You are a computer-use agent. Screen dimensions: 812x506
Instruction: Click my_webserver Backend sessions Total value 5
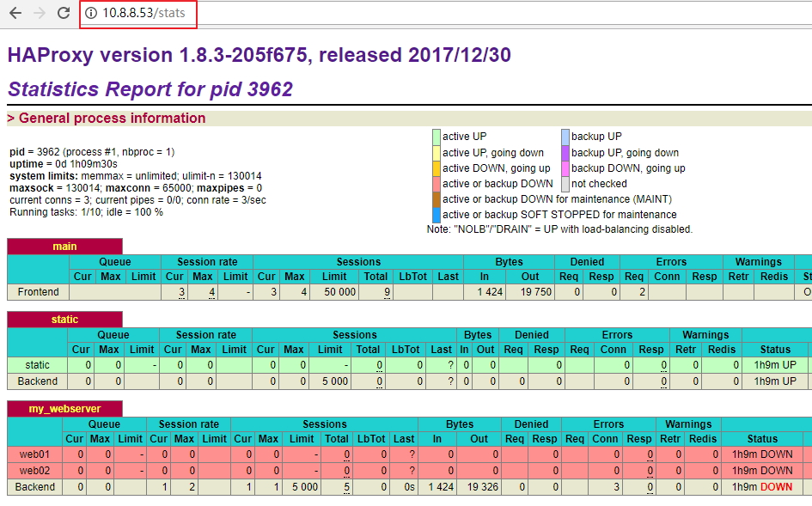click(346, 487)
